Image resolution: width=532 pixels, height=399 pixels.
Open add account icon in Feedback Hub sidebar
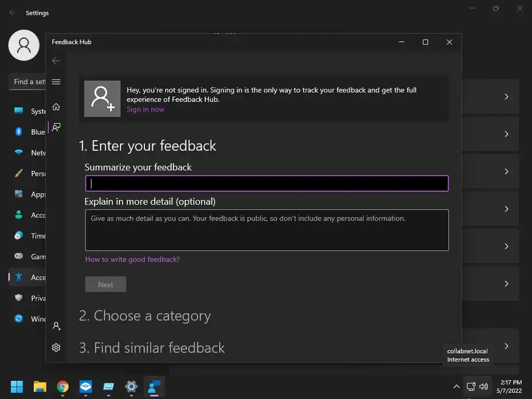(57, 326)
